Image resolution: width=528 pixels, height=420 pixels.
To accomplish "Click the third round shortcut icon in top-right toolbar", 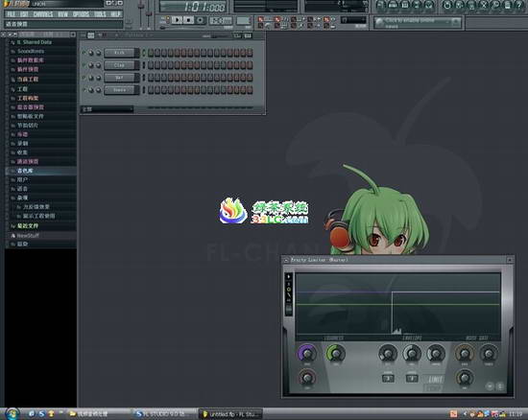I will click(405, 5).
